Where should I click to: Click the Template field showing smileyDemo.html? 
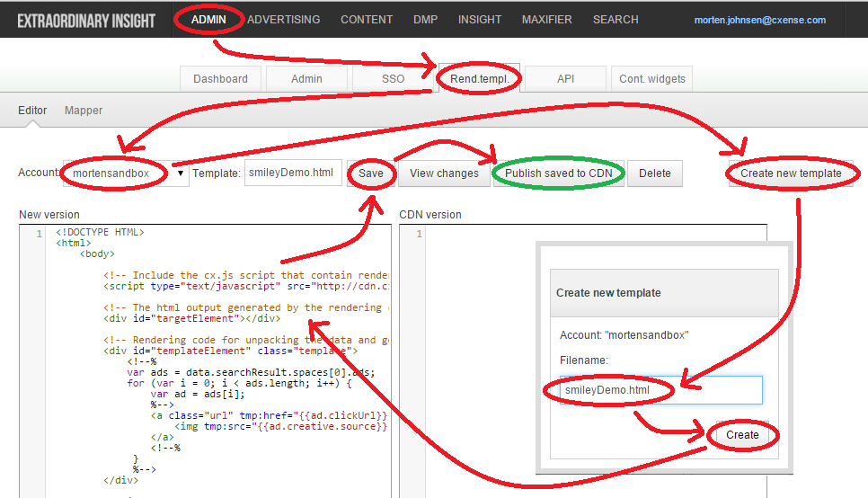point(294,173)
